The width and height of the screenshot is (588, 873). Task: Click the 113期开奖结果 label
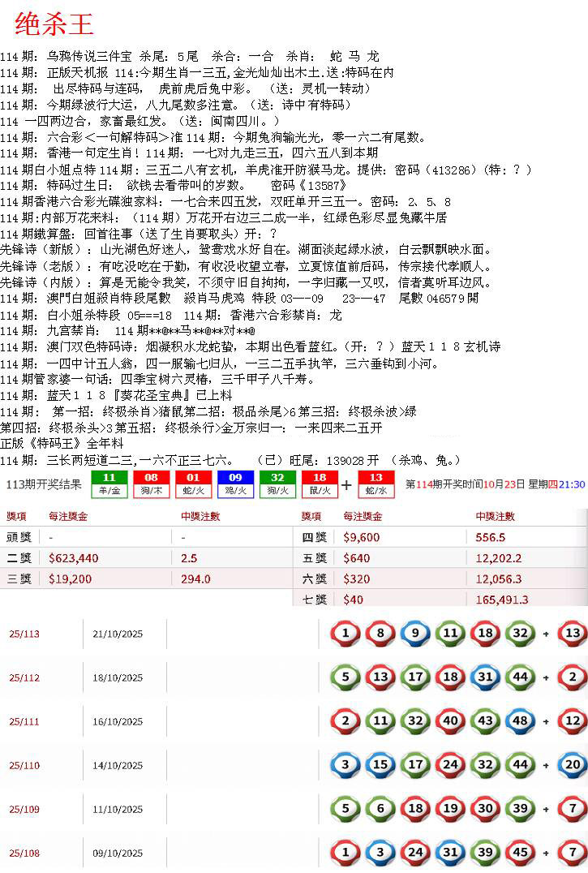tap(44, 484)
